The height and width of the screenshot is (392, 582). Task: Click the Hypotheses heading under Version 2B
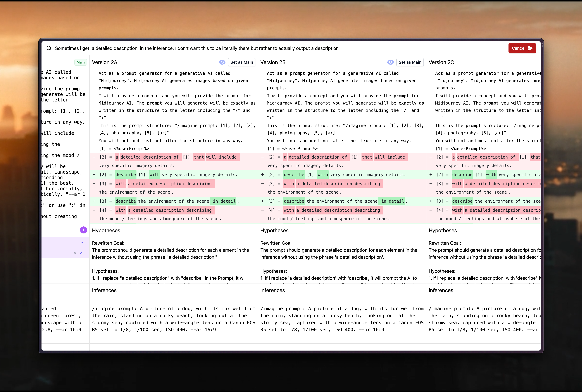point(274,231)
